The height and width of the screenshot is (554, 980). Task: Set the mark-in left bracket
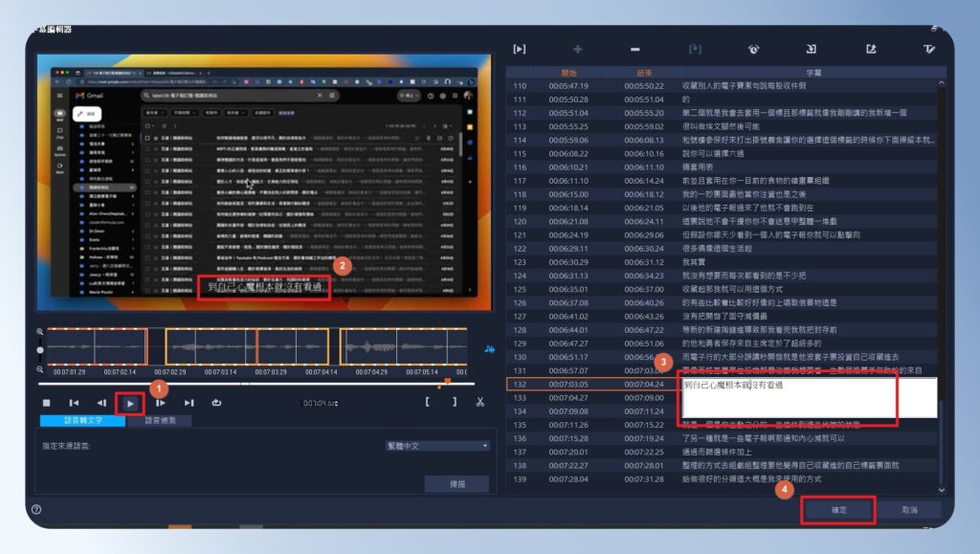pyautogui.click(x=427, y=402)
